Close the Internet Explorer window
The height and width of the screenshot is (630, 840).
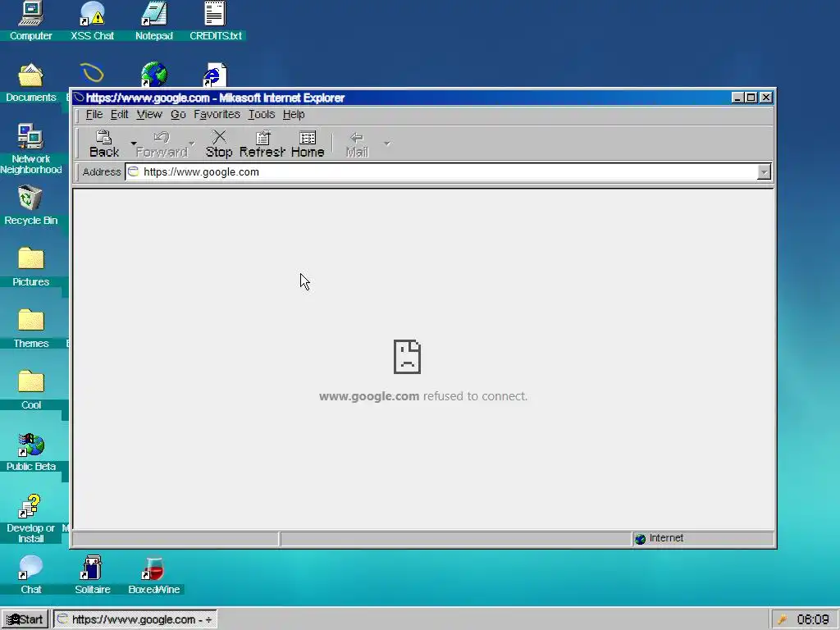766,98
